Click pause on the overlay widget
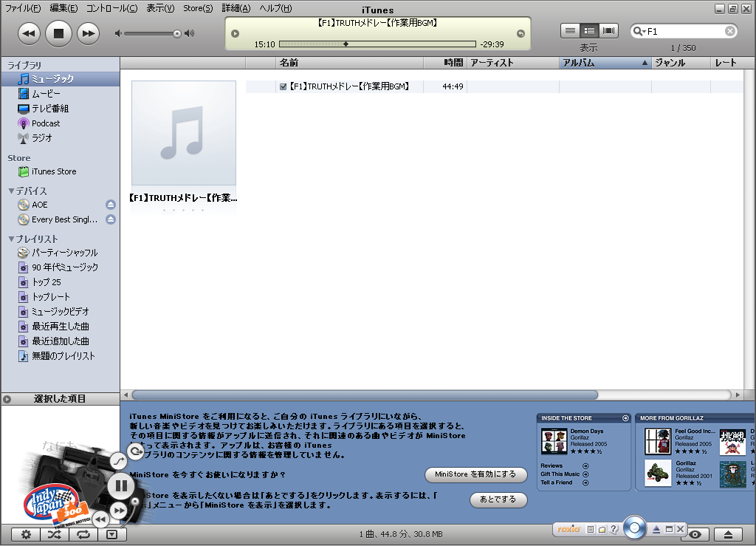Screen dimensions: 756x546 pos(121,485)
